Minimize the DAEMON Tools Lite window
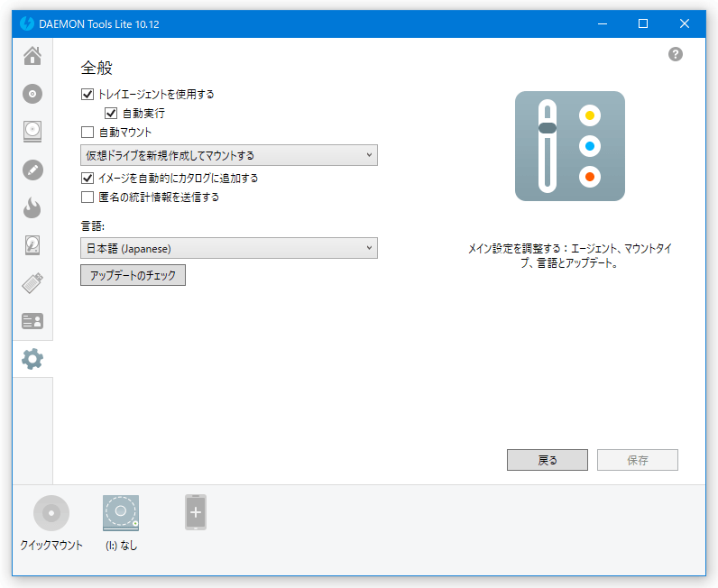The width and height of the screenshot is (718, 588). pos(603,23)
